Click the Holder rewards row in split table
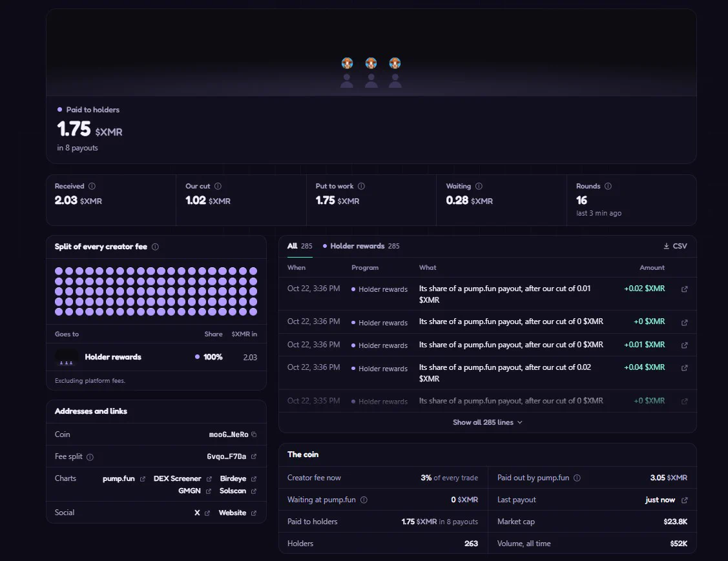The height and width of the screenshot is (561, 728). 156,357
